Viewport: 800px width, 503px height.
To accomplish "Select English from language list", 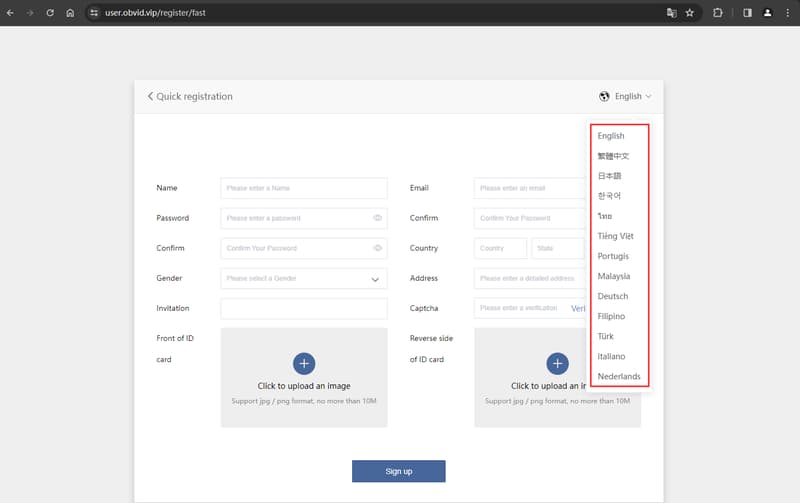I will 611,136.
